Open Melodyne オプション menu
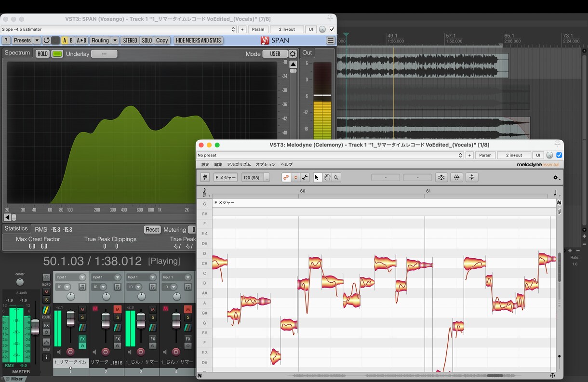The width and height of the screenshot is (588, 382). (266, 165)
